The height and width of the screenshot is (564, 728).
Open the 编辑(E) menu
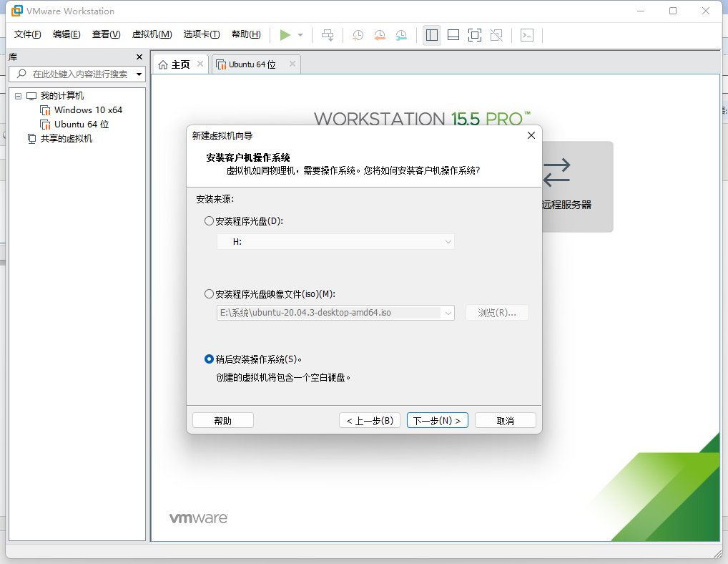pos(67,34)
